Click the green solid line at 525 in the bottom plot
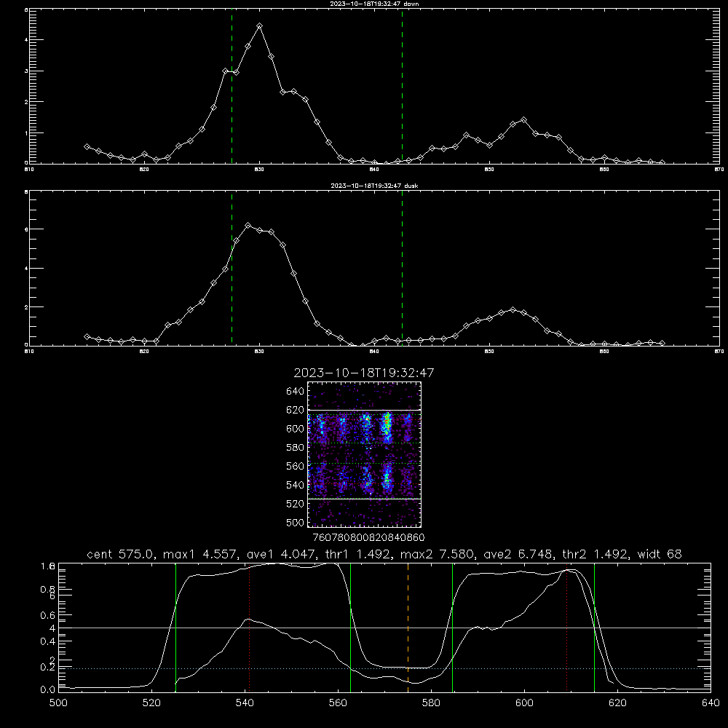 [175, 628]
